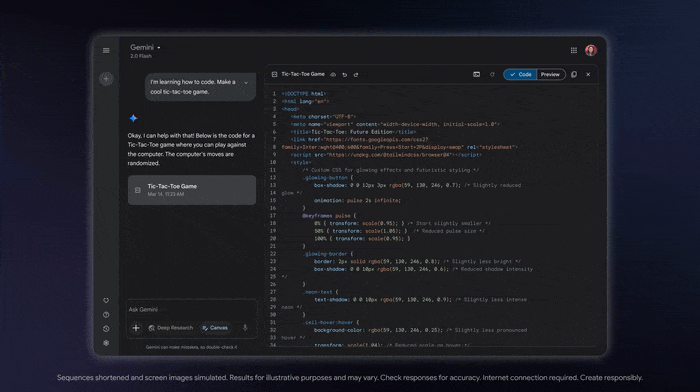Click the meta charset UTF-8 line
700x392 pixels.
tap(323, 117)
